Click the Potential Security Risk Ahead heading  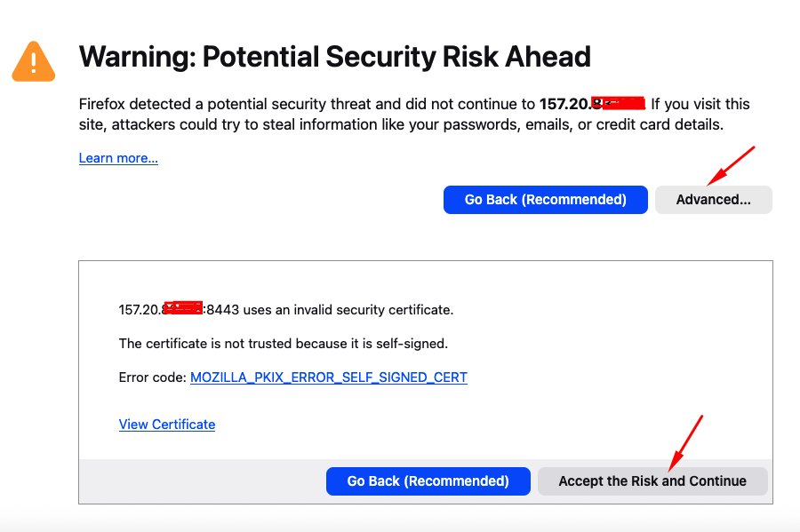tap(335, 58)
